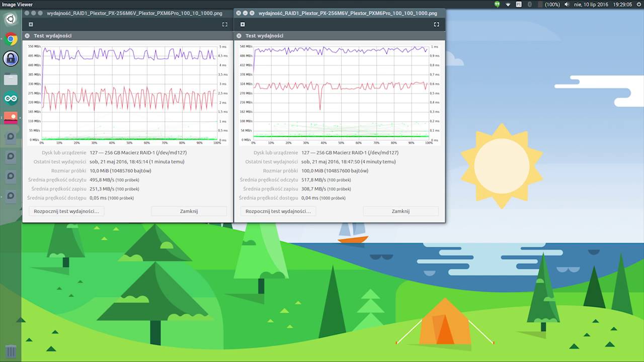Open the keyboard layout indicator

coord(519,5)
